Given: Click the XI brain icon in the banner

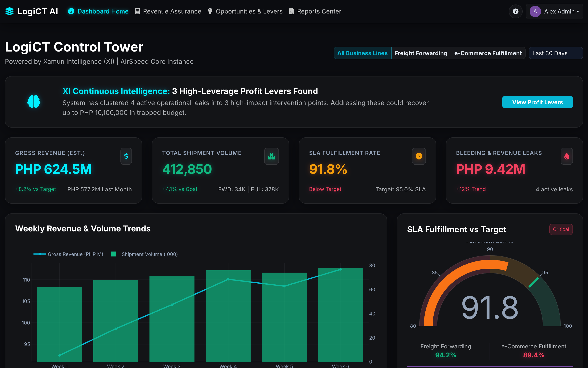Looking at the screenshot, I should coord(34,101).
